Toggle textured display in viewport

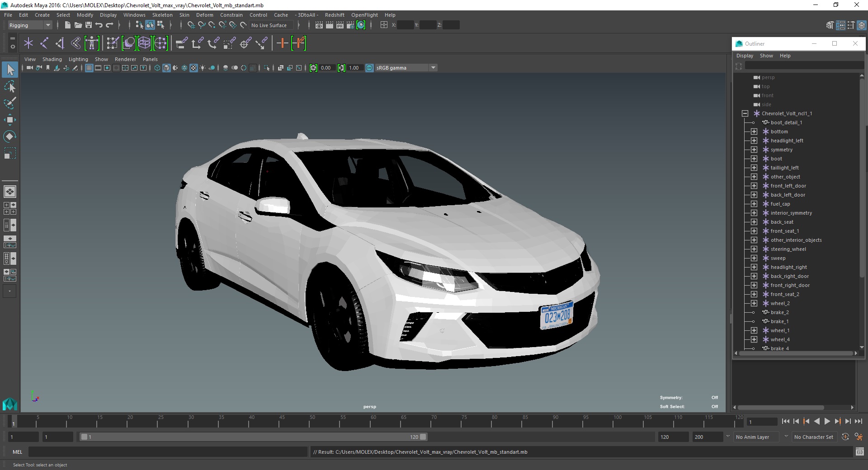click(x=193, y=68)
